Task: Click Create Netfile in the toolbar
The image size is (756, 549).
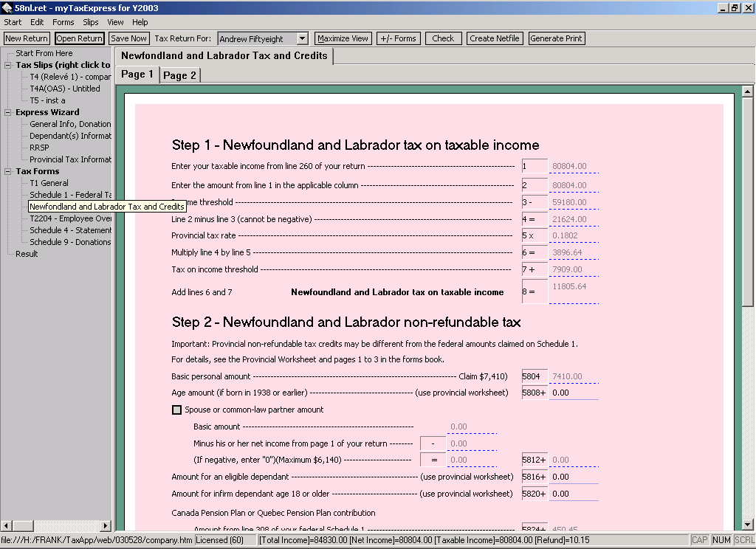Action: [x=495, y=38]
